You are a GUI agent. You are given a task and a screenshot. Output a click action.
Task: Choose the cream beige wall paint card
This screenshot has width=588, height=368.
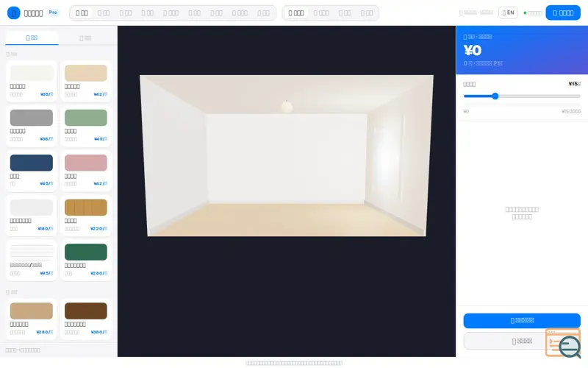(x=86, y=81)
